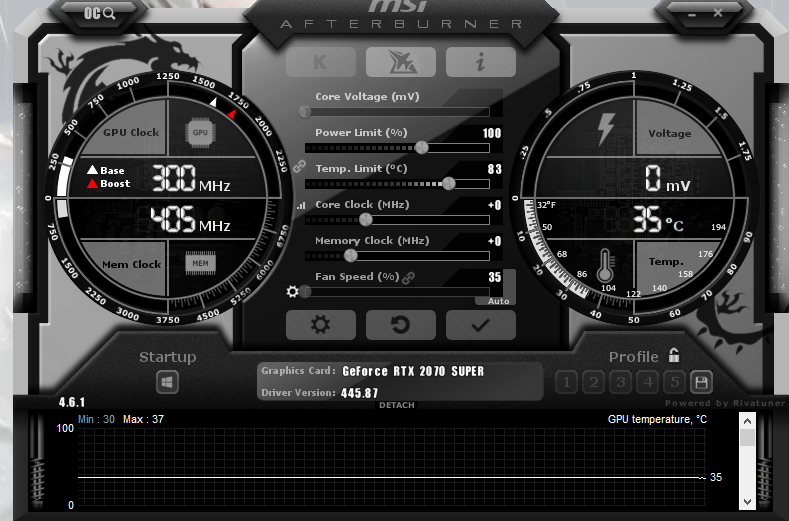Click the Powered by Rivatuner text

click(x=725, y=403)
